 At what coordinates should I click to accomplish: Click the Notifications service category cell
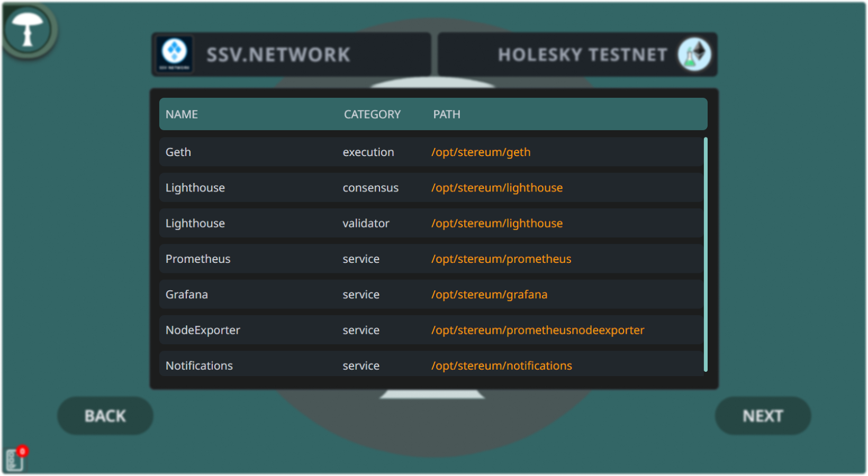[x=361, y=365]
